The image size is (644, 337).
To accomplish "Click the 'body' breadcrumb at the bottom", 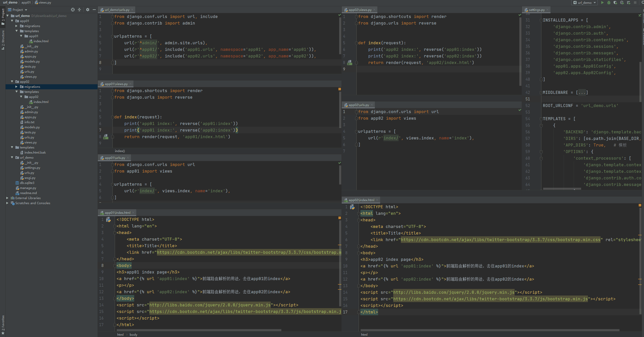I will (133, 334).
